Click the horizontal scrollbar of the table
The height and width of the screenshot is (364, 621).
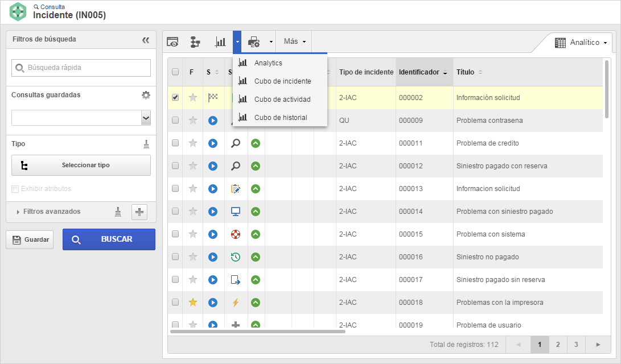tap(257, 332)
